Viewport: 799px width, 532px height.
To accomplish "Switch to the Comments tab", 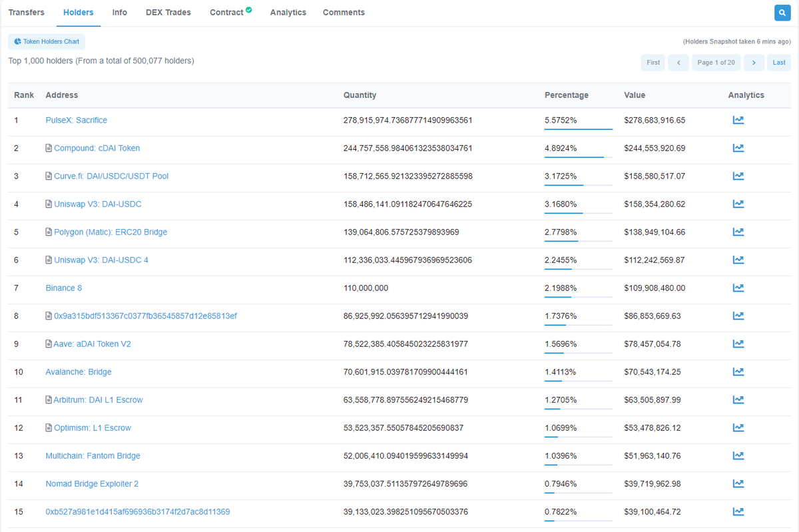I will [344, 13].
